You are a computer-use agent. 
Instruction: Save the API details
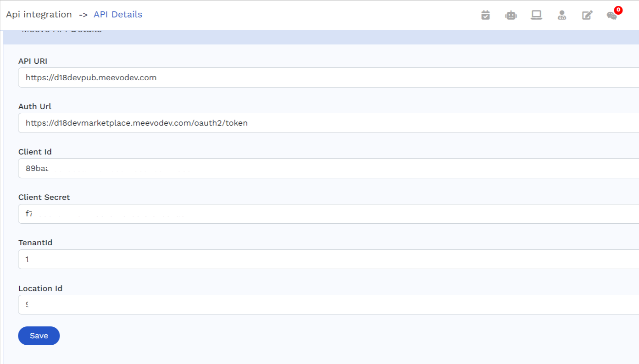pyautogui.click(x=39, y=336)
